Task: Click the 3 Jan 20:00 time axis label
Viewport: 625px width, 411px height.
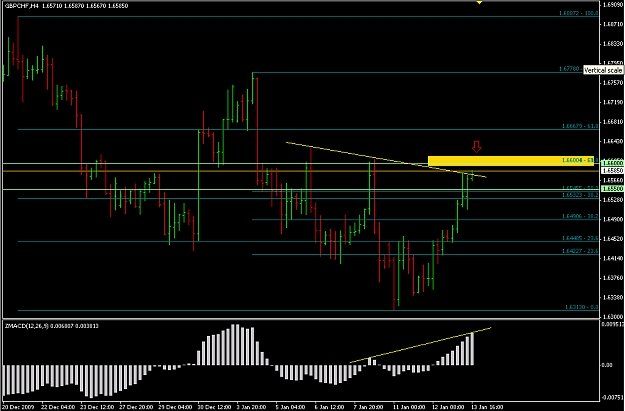Action: (x=252, y=407)
